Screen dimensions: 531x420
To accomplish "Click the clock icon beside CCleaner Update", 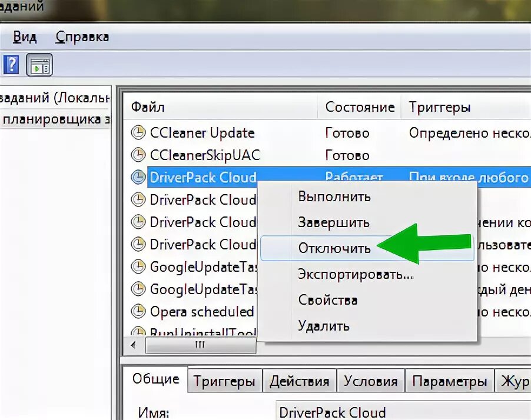I will point(138,132).
